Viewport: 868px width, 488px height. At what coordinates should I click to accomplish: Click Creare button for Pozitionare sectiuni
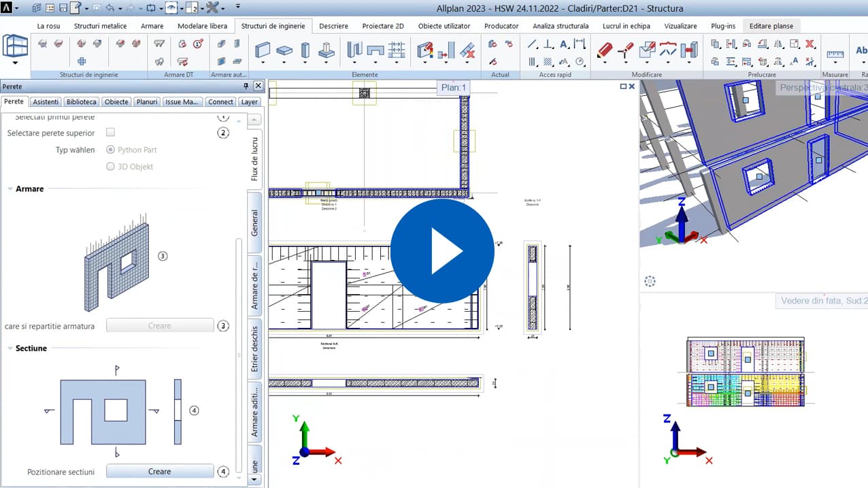click(x=160, y=472)
